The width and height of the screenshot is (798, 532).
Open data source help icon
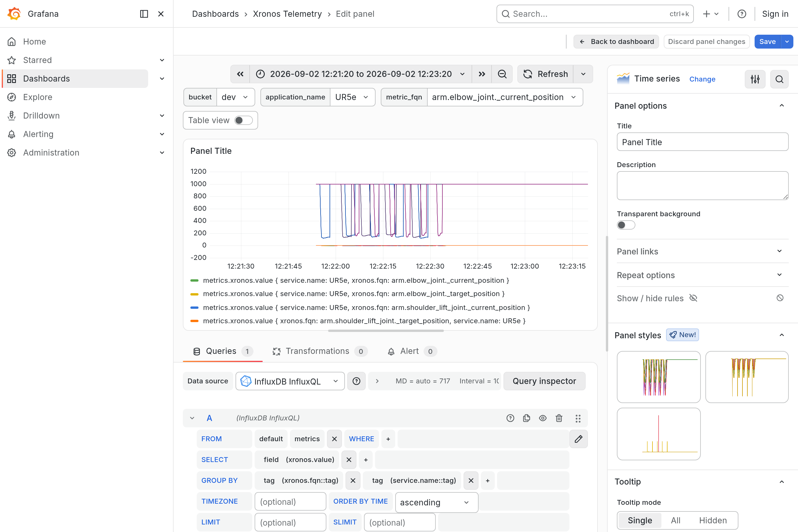[x=356, y=381]
